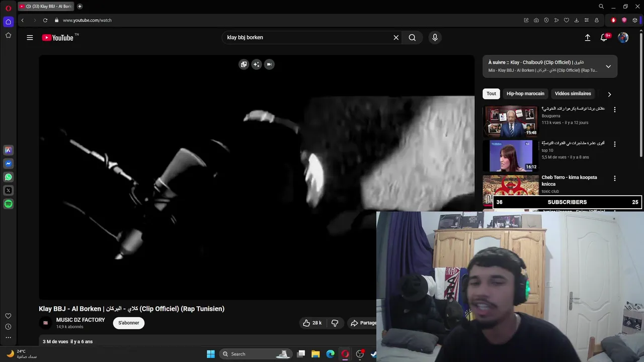
Task: Open Opera extensions cube icon
Action: [635, 20]
